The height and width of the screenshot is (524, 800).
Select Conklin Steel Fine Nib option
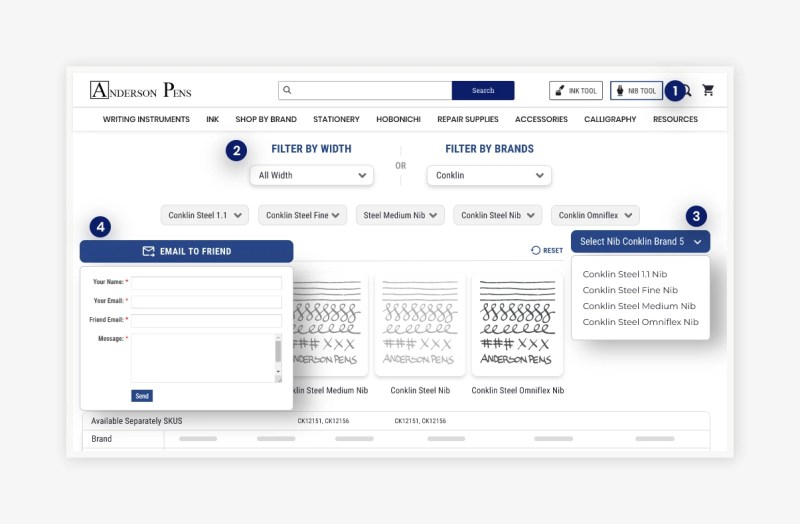coord(630,290)
